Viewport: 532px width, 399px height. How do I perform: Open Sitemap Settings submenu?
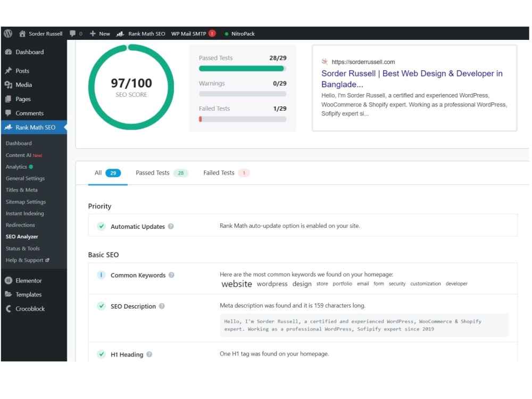[26, 202]
